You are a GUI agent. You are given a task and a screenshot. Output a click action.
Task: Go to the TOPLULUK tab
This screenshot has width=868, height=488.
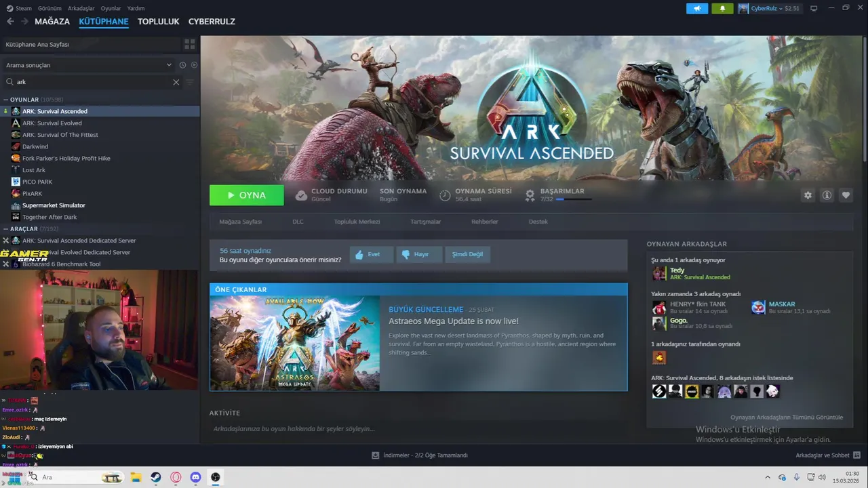158,22
